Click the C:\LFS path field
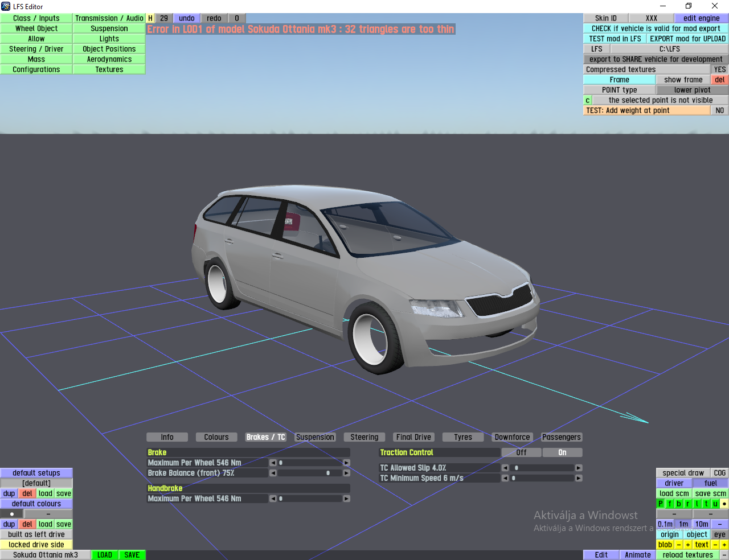729x560 pixels. click(670, 49)
